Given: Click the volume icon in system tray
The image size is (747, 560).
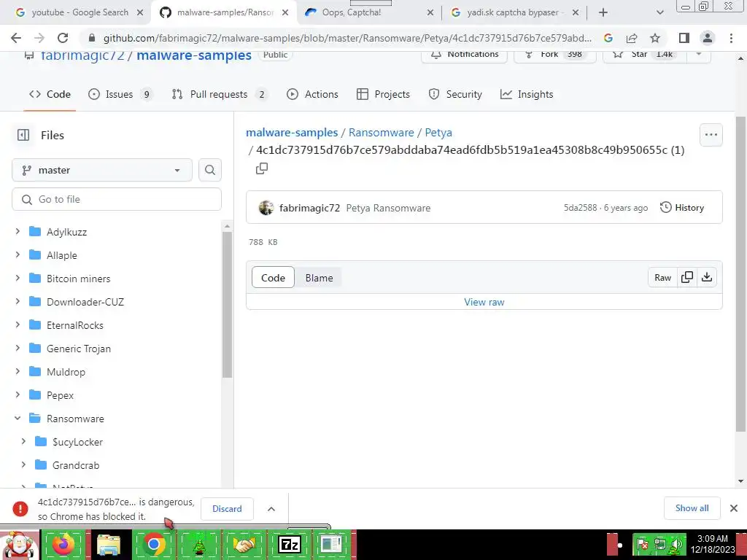Looking at the screenshot, I should tap(676, 544).
